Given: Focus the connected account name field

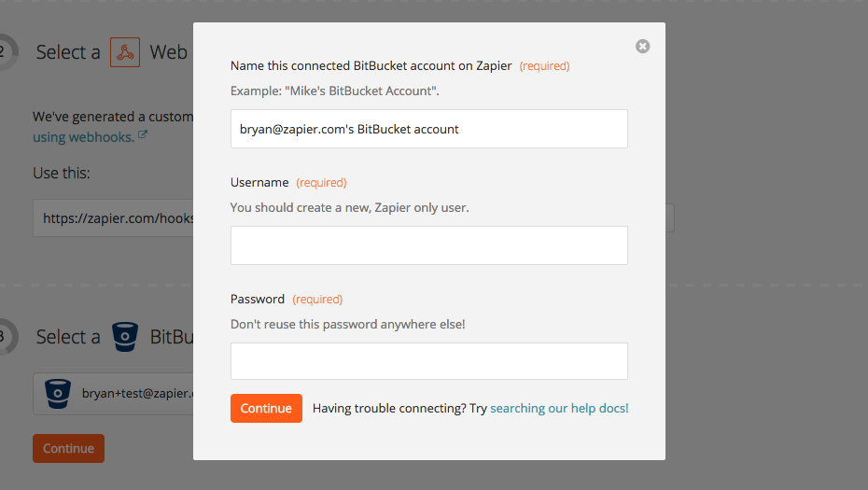Looking at the screenshot, I should 429,129.
